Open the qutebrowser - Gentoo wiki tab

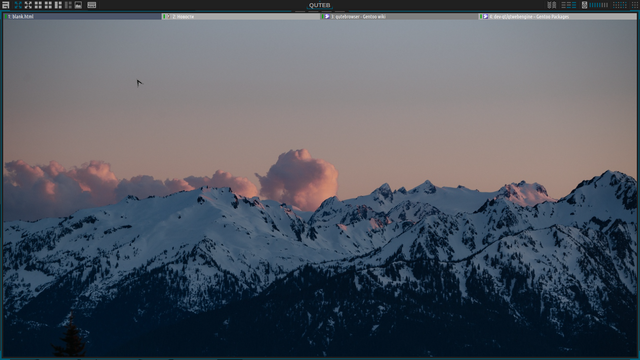399,17
